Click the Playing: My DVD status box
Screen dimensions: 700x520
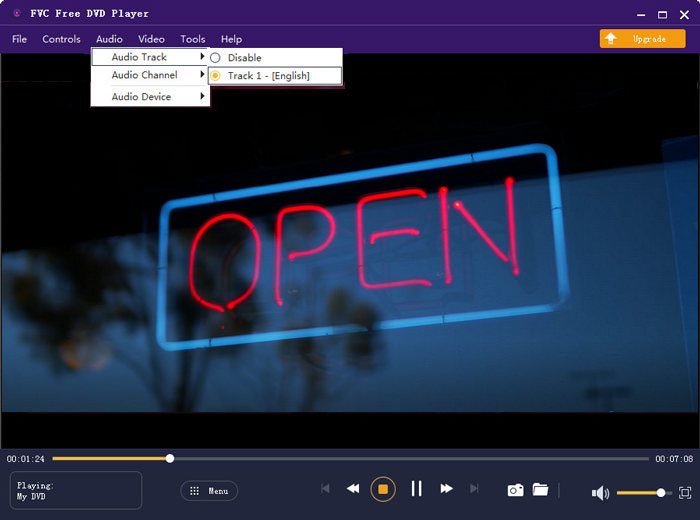(76, 490)
